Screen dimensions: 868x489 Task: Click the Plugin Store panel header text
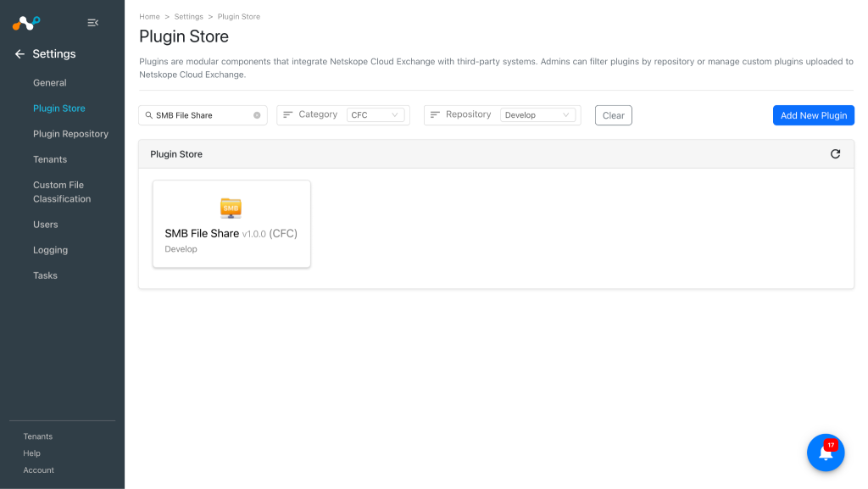point(176,153)
